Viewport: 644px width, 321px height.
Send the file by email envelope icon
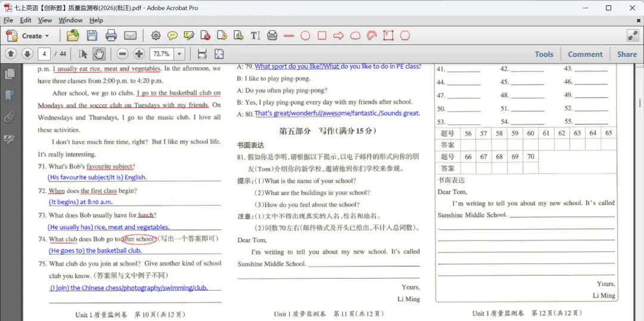point(130,36)
